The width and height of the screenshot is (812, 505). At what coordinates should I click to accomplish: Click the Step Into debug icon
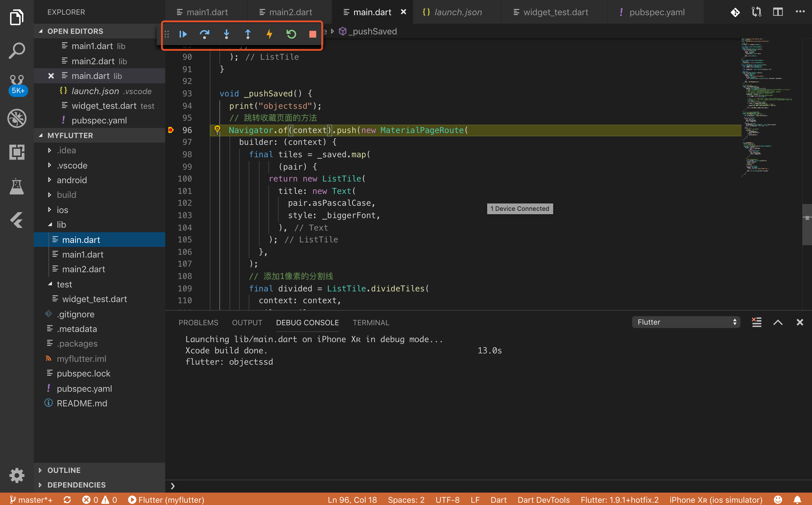tap(226, 34)
